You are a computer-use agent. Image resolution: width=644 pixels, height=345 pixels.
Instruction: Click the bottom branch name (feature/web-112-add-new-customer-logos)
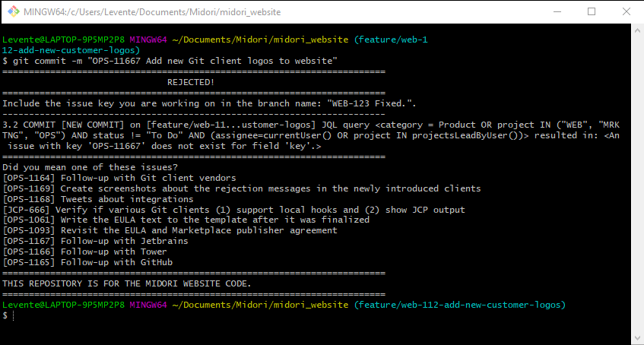[x=459, y=305]
